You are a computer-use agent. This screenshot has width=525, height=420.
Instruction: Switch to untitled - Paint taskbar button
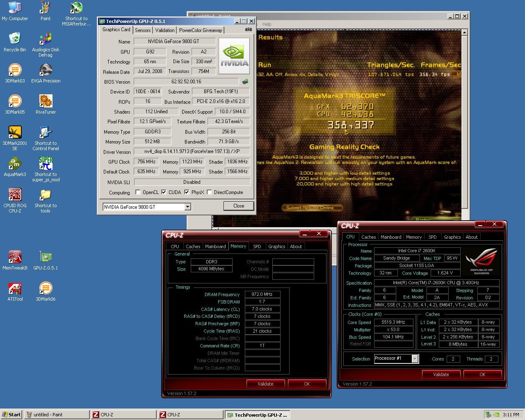coord(57,415)
